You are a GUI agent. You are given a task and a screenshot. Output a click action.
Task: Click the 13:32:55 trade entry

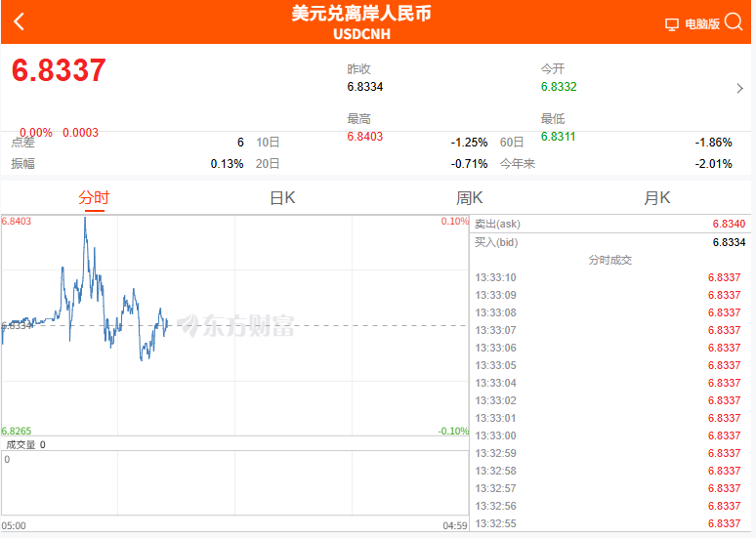pos(610,523)
